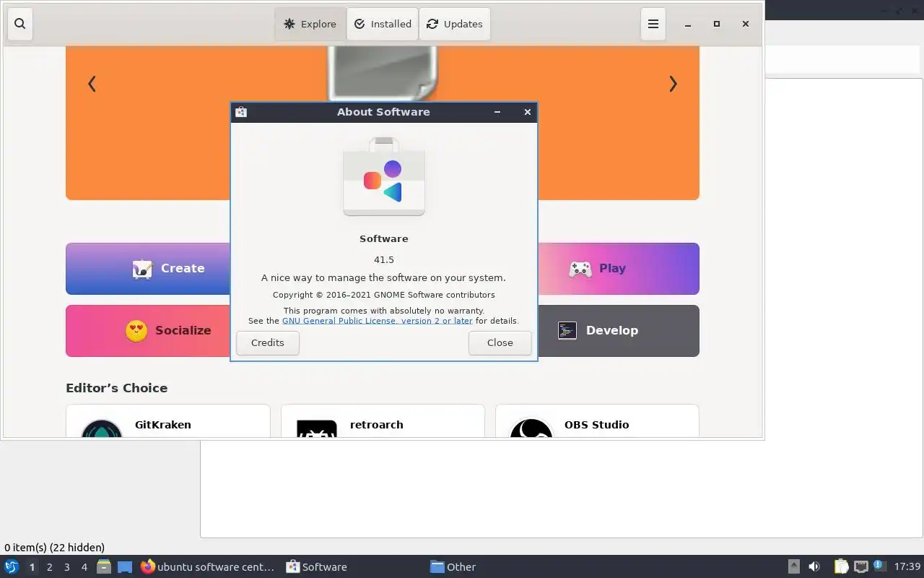Close About Software via titlebar X

[x=528, y=112]
